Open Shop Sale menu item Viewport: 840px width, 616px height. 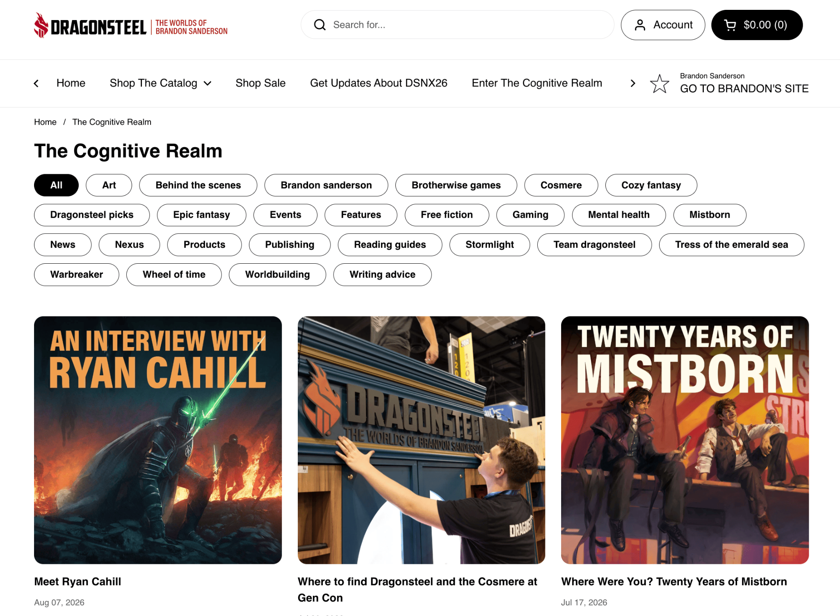coord(260,83)
